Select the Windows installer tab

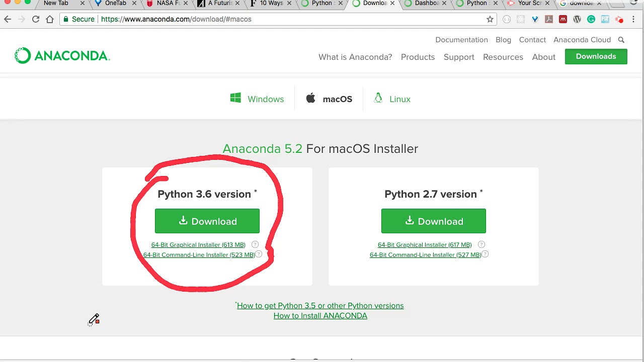coord(257,99)
